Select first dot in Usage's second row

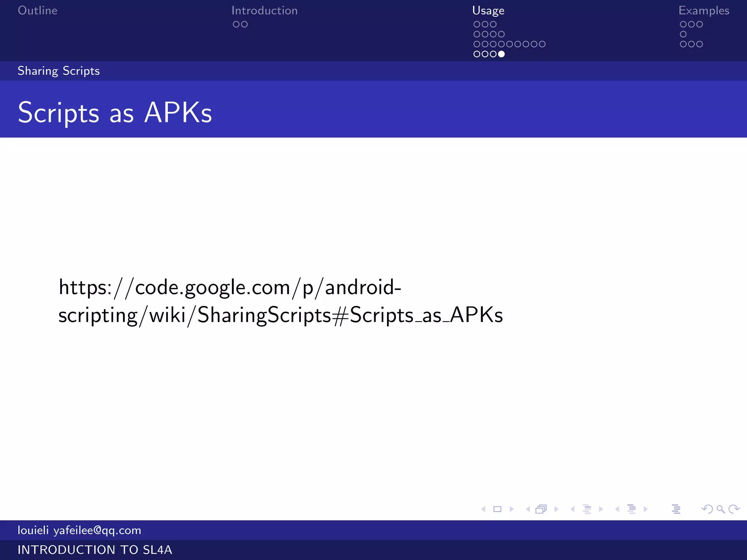tap(477, 34)
